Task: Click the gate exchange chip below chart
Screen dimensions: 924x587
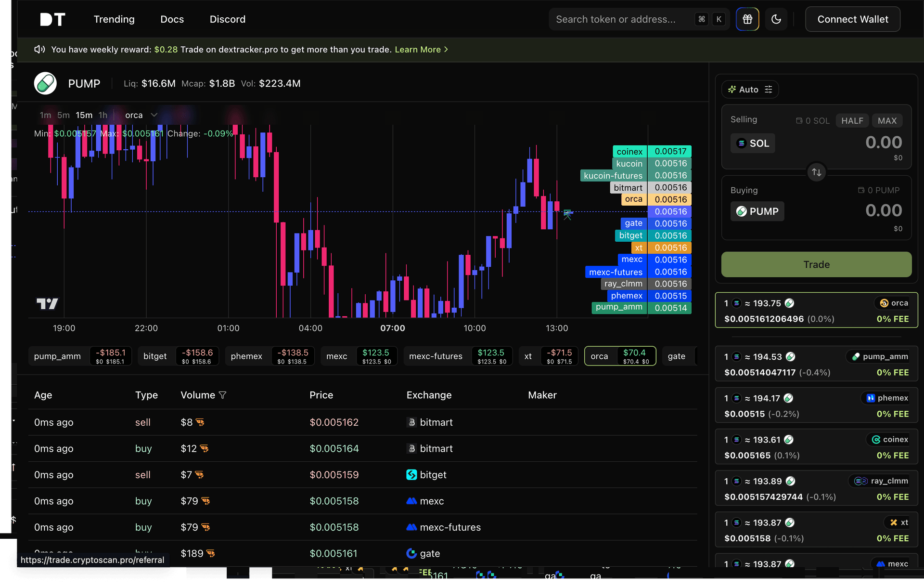Action: click(x=679, y=356)
